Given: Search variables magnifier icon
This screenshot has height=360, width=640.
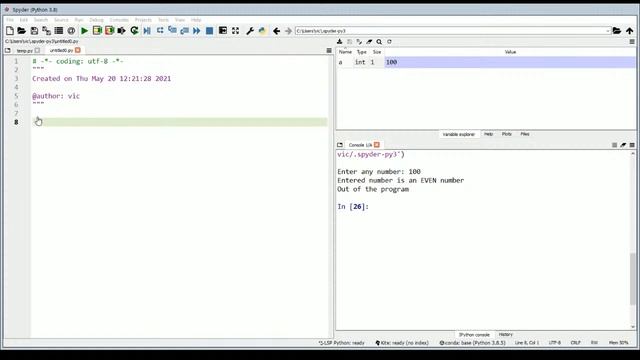Looking at the screenshot, I should click(379, 42).
